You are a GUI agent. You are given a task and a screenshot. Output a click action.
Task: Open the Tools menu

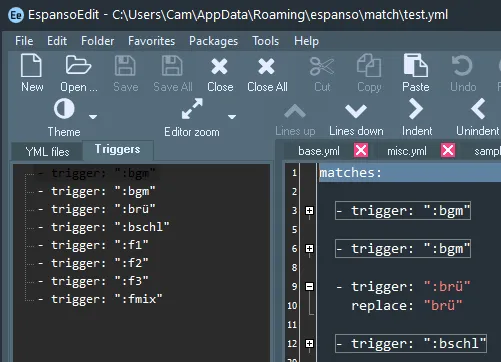pyautogui.click(x=265, y=41)
